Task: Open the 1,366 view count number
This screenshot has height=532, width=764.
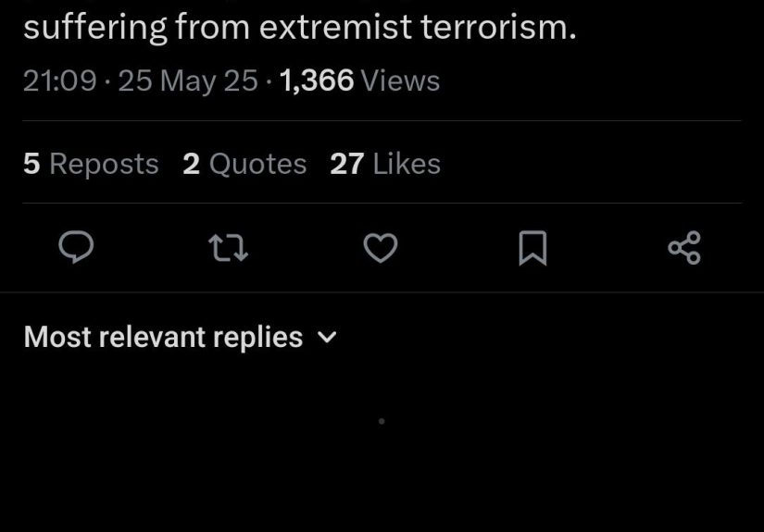Action: 316,80
